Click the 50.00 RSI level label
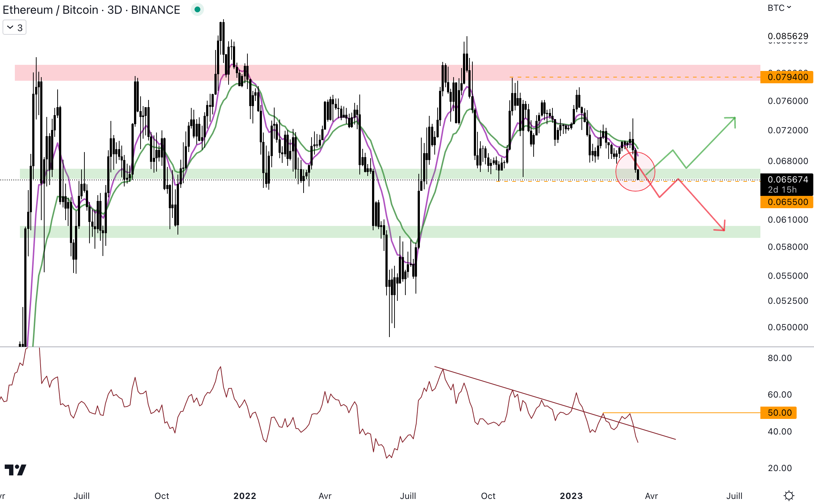The width and height of the screenshot is (814, 504). (x=779, y=413)
